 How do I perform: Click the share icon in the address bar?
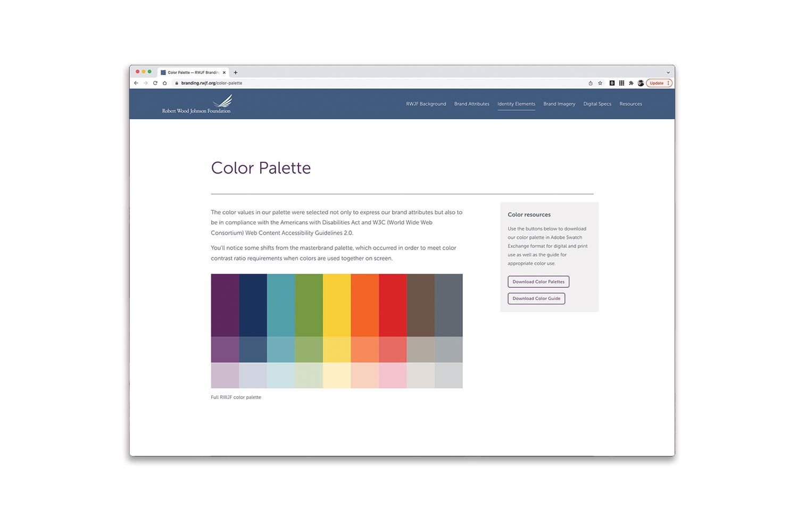click(591, 83)
